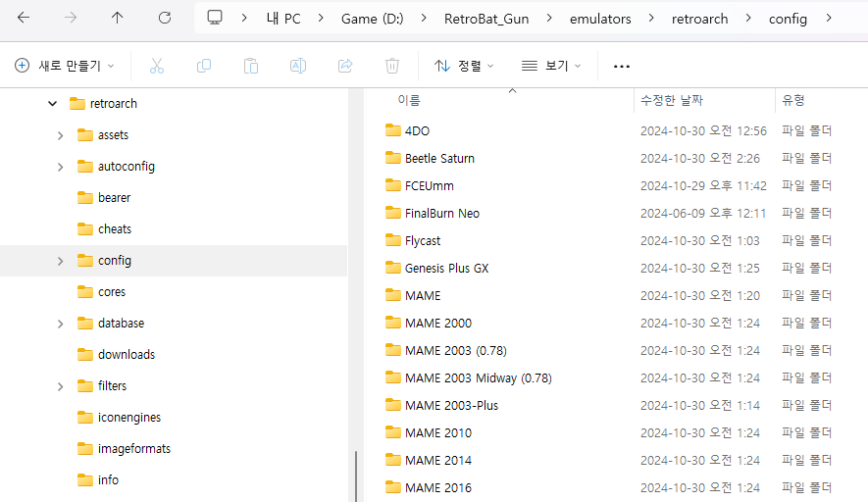The image size is (868, 502).
Task: Select retroarch breadcrumb in address bar
Action: [x=699, y=19]
